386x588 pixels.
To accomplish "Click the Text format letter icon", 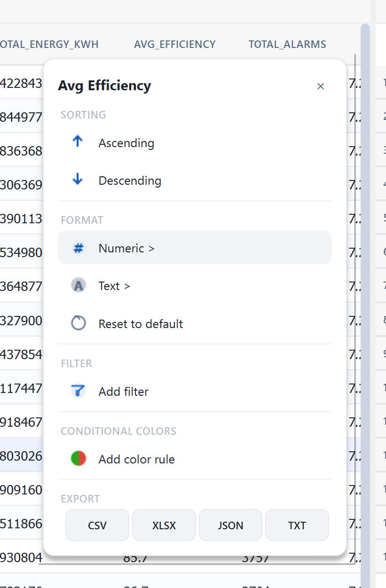I will pyautogui.click(x=79, y=285).
